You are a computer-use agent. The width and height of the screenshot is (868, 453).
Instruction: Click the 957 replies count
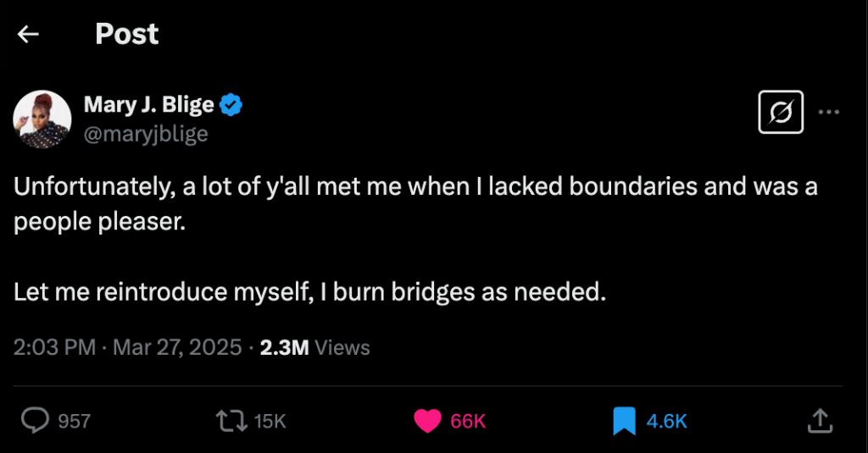click(74, 421)
